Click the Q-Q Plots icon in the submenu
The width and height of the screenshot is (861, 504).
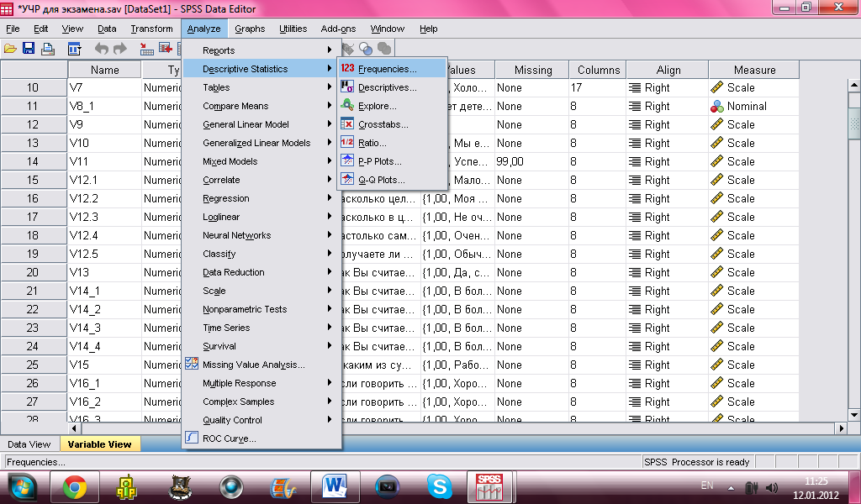click(347, 179)
